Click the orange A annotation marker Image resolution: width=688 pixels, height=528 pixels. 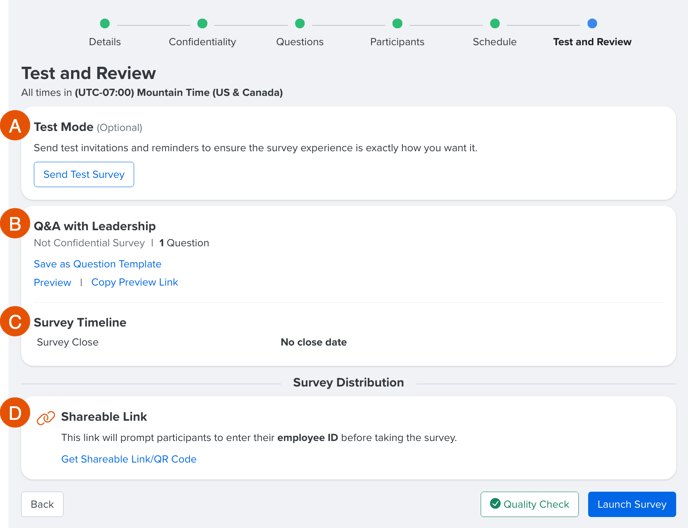(15, 126)
